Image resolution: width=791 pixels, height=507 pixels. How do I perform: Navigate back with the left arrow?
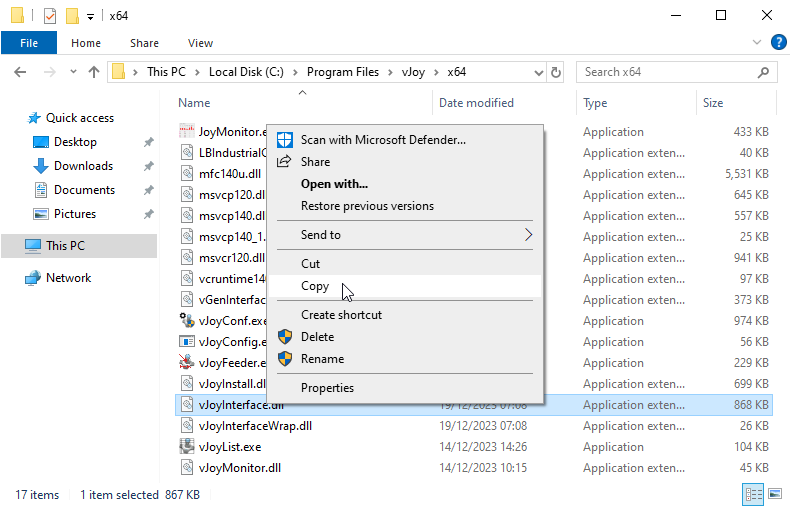(20, 72)
